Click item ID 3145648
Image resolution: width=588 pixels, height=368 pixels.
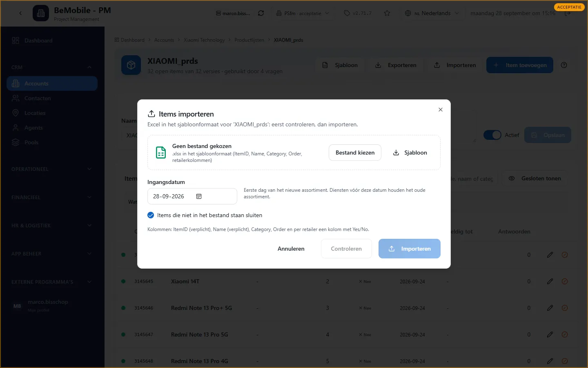click(144, 361)
